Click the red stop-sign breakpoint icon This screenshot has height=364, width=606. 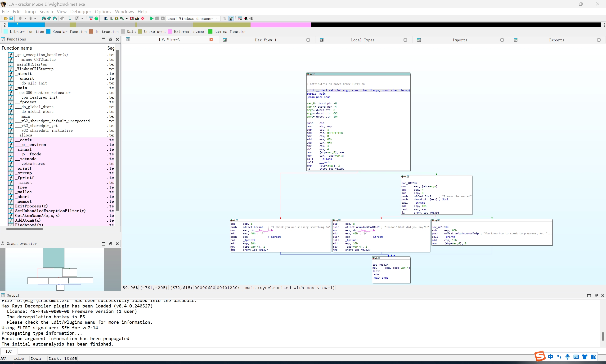click(142, 18)
